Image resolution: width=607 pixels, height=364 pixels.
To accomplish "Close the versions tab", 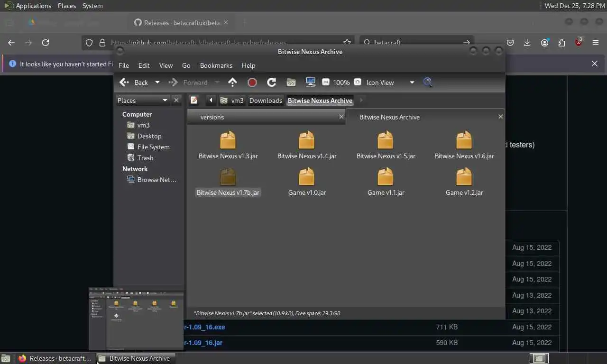I will pos(341,117).
